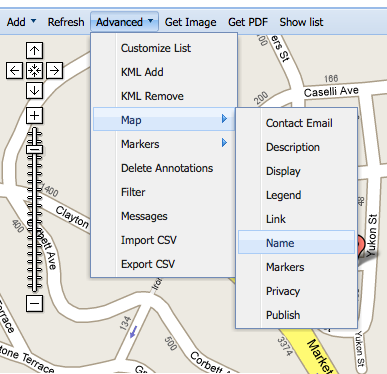The width and height of the screenshot is (387, 374).
Task: Click Get PDF in toolbar
Action: 248,22
